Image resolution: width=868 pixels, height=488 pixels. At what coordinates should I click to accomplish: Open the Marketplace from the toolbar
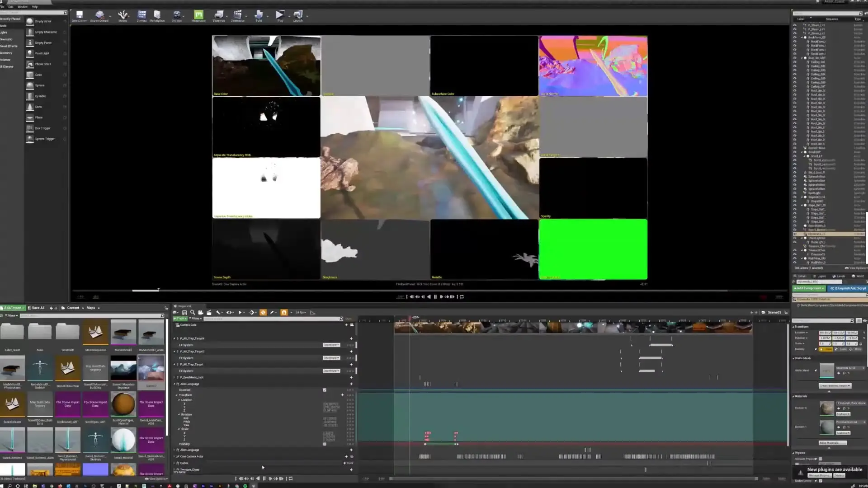point(157,15)
